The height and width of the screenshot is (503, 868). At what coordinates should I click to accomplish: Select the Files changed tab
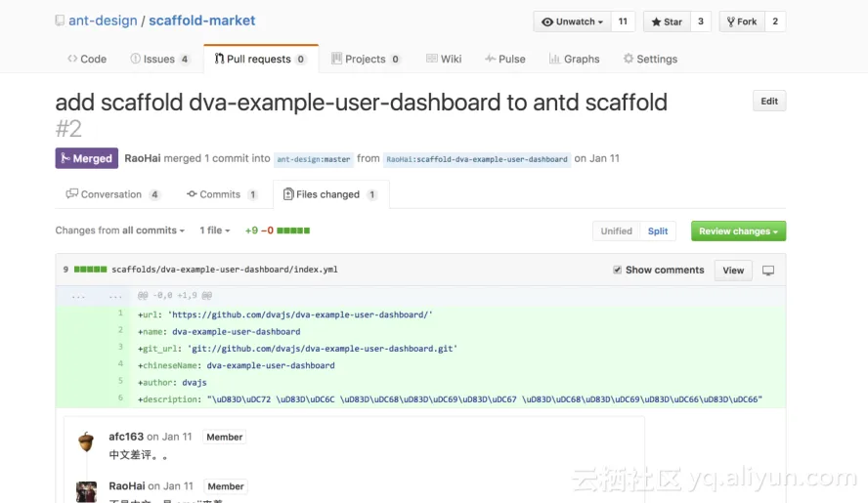331,194
